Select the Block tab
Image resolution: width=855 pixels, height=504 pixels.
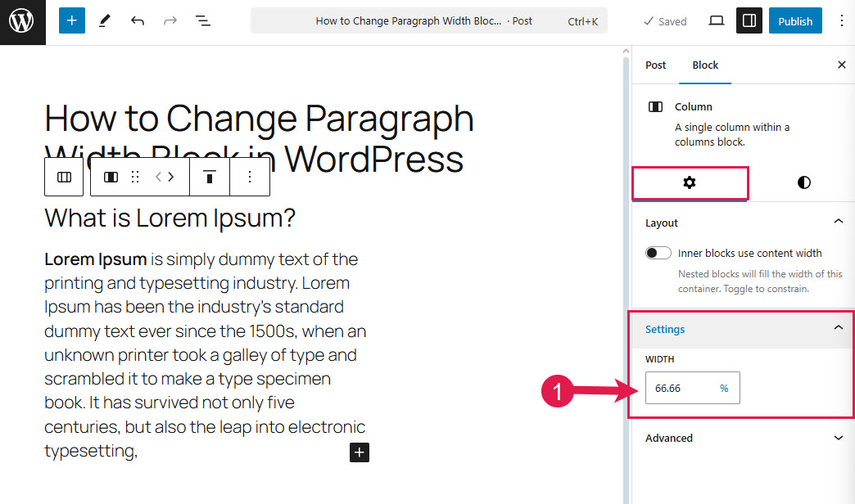(705, 65)
